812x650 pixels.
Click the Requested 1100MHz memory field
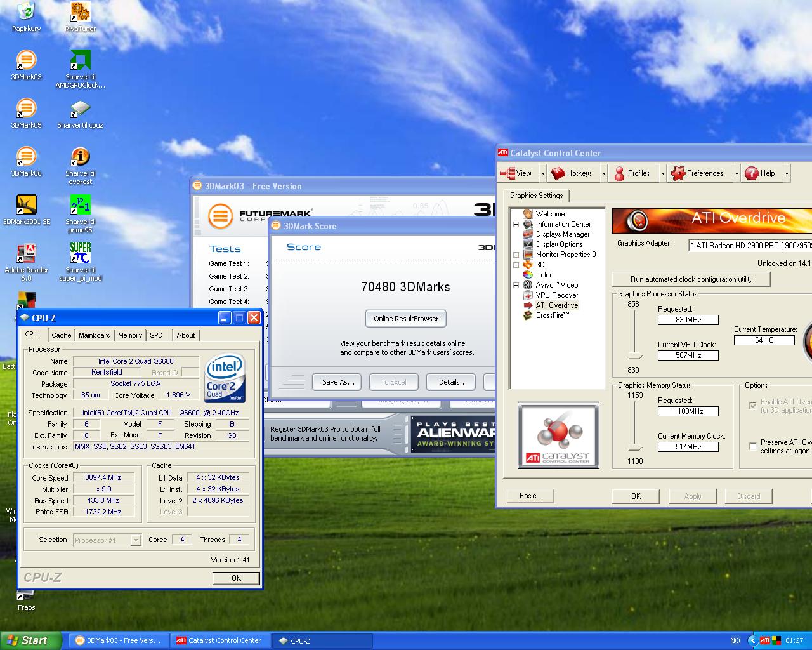point(688,411)
